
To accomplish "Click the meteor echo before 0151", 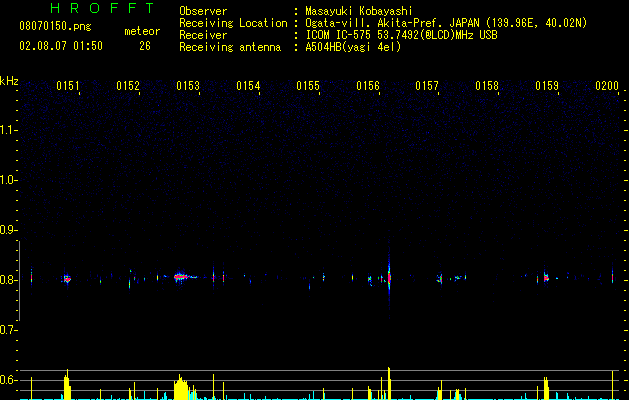I will [67, 278].
